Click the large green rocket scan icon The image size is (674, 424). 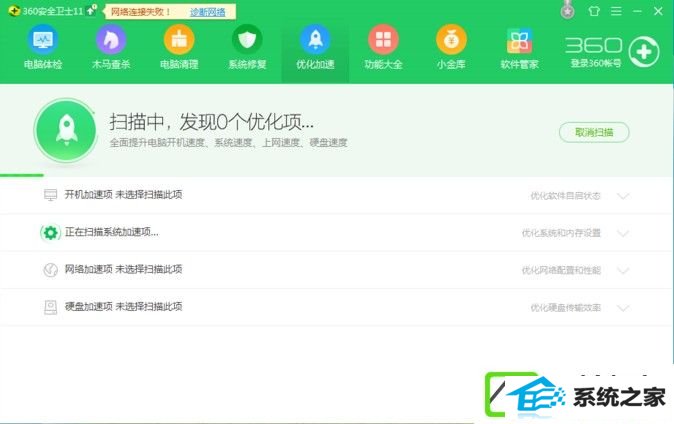[x=66, y=130]
